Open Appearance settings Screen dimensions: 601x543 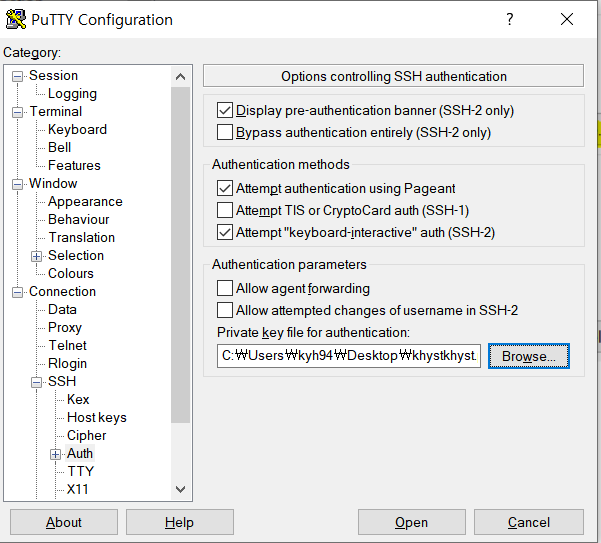[x=85, y=202]
